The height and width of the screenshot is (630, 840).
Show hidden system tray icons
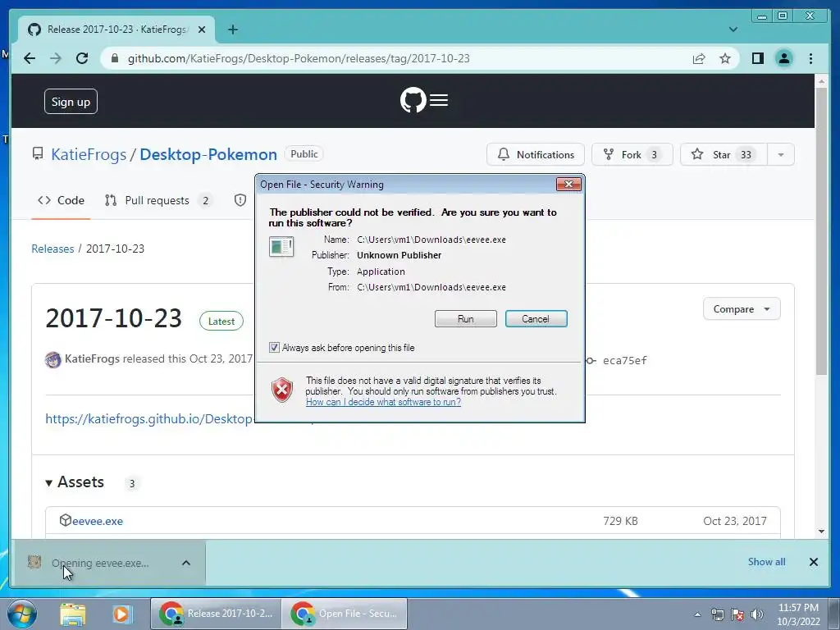(x=697, y=614)
